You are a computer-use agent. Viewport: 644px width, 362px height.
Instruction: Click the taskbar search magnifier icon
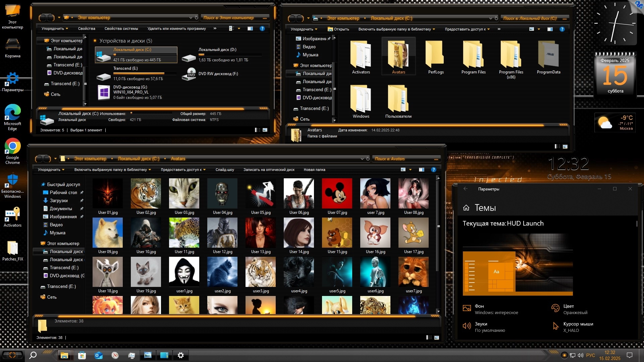pyautogui.click(x=33, y=355)
